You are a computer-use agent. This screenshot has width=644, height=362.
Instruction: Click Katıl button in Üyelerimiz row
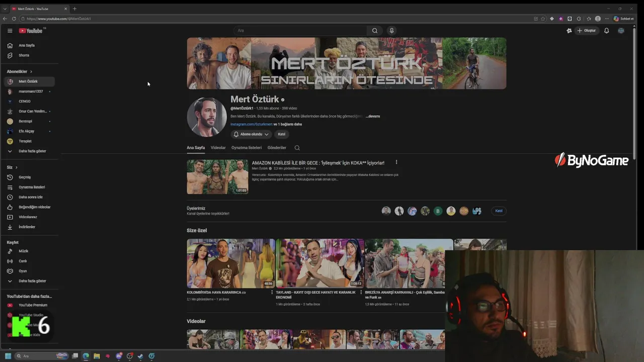499,211
